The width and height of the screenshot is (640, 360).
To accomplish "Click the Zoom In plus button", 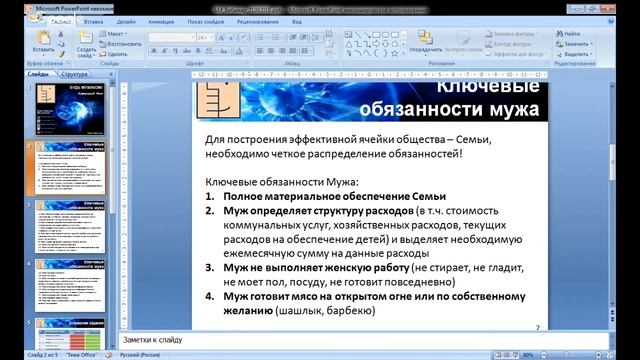I will click(x=598, y=355).
